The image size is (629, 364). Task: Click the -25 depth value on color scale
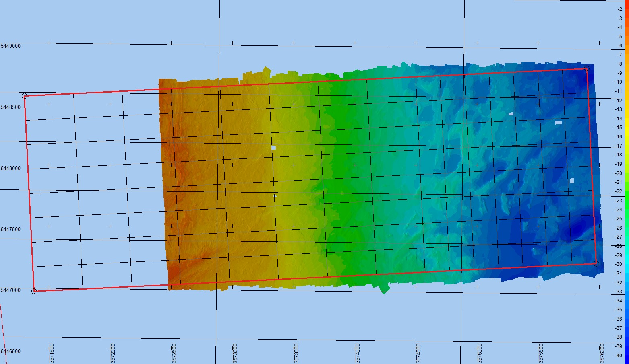(x=618, y=219)
